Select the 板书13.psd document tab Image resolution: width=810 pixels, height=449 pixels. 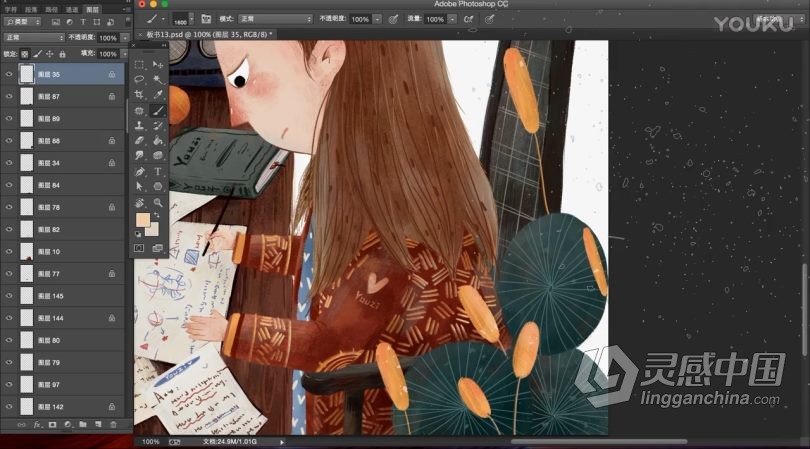tap(208, 35)
